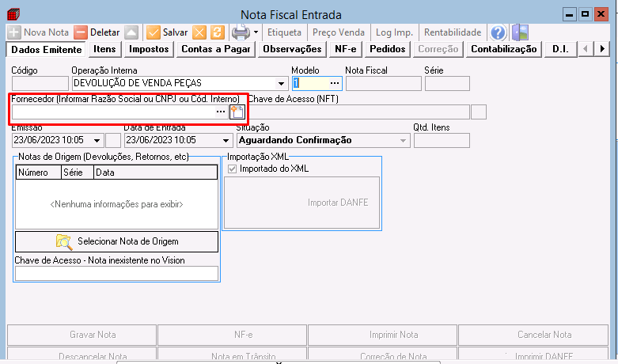
Task: Click Preço Venda toolbar button
Action: pos(339,32)
